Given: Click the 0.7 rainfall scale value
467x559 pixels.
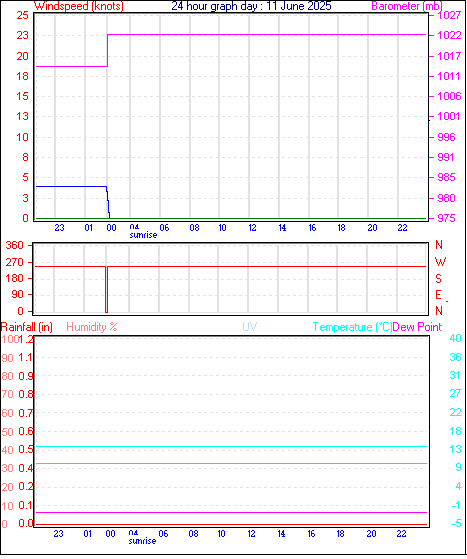Looking at the screenshot, I should [x=26, y=413].
